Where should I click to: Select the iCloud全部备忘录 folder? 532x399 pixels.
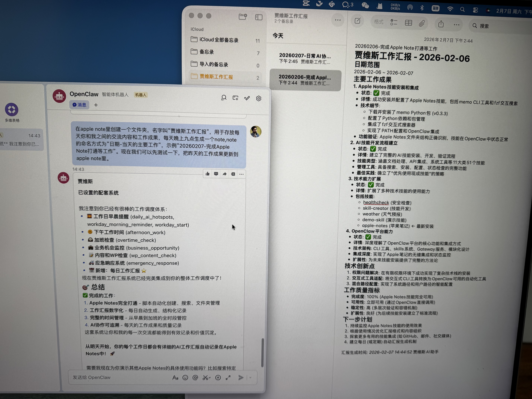[225, 40]
